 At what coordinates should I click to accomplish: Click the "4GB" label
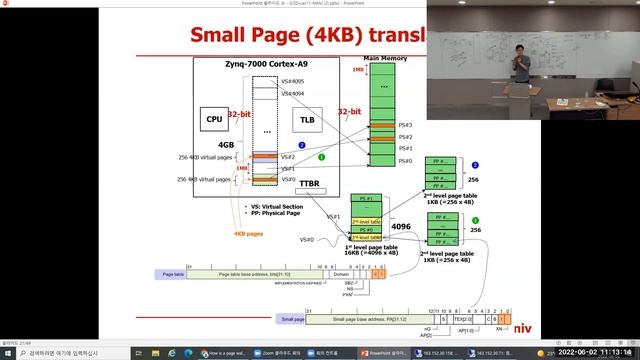click(226, 145)
